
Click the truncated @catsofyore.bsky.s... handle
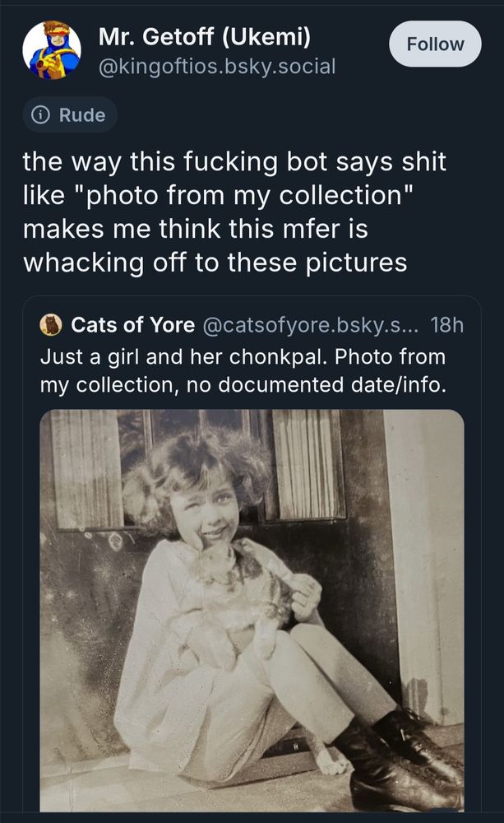point(312,325)
